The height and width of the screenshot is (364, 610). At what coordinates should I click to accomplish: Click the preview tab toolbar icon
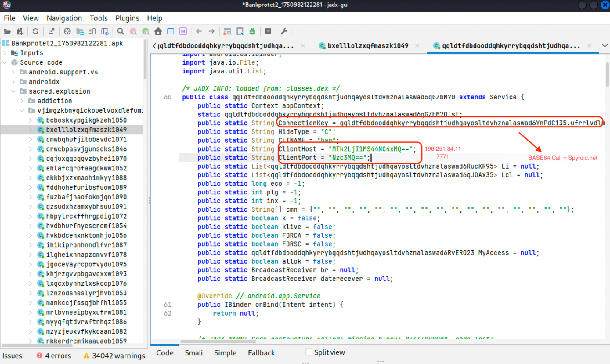[x=92, y=31]
